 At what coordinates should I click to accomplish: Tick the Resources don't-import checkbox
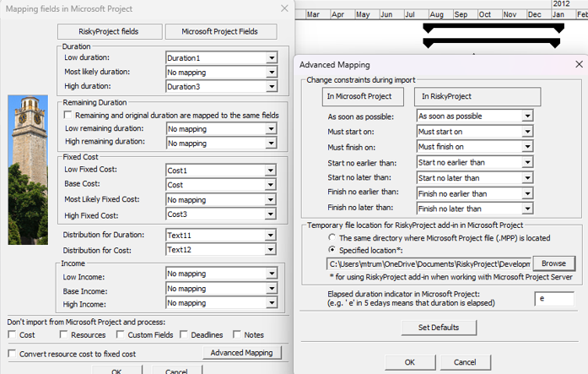pyautogui.click(x=63, y=334)
